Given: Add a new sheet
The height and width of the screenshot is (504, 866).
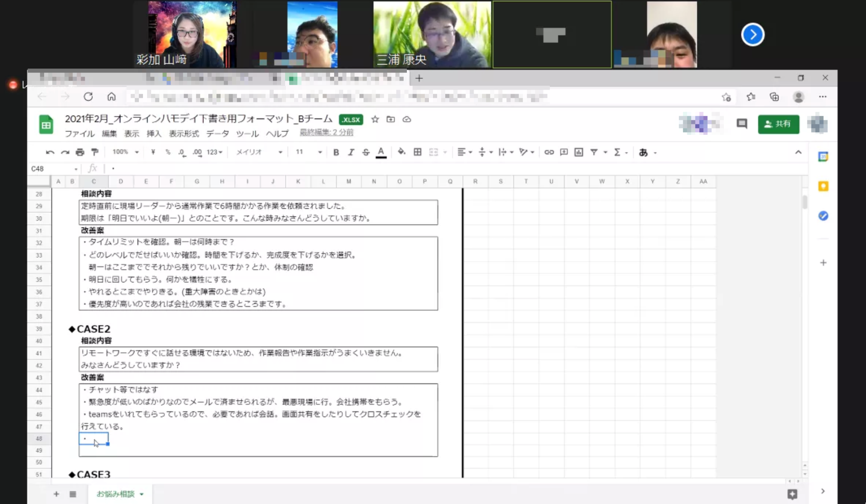Looking at the screenshot, I should (56, 494).
